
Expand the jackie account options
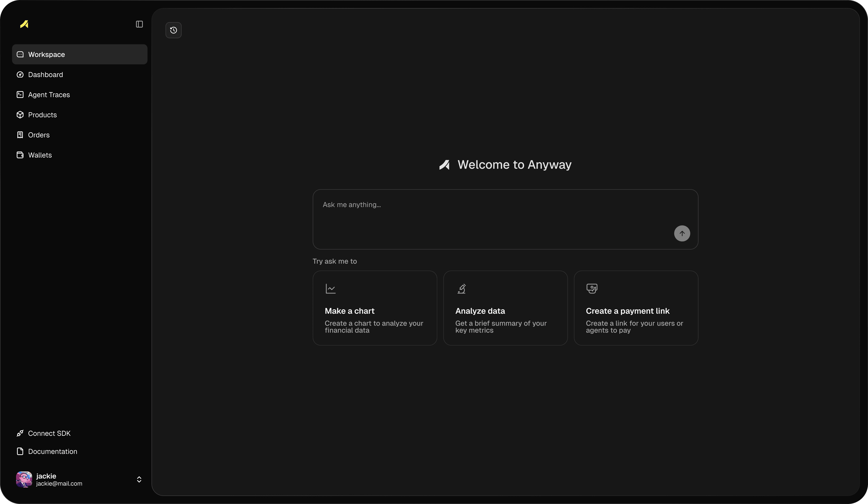[139, 479]
